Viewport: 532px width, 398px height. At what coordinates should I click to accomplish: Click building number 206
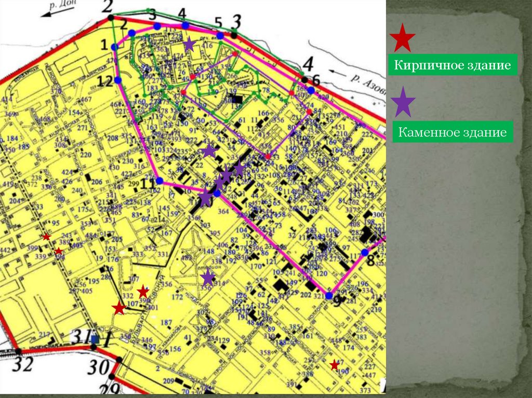pos(97,182)
